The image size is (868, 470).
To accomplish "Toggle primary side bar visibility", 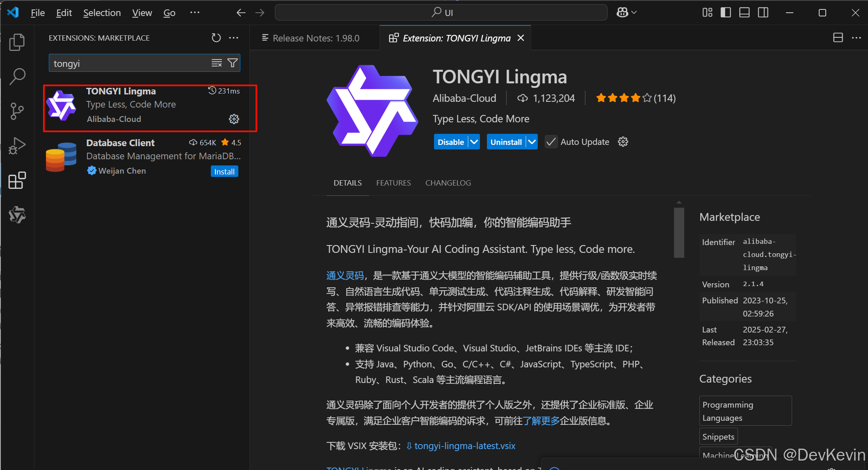I will (x=726, y=13).
